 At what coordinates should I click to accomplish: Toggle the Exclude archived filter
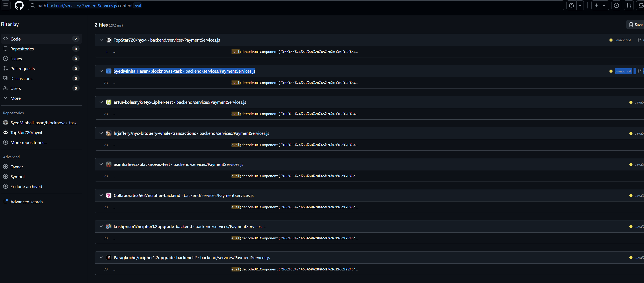coord(6,186)
